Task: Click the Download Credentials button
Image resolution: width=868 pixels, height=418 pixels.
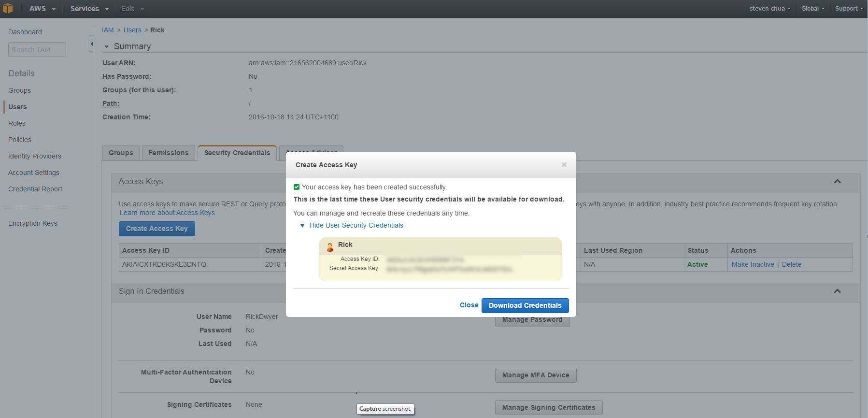Action: pos(525,305)
